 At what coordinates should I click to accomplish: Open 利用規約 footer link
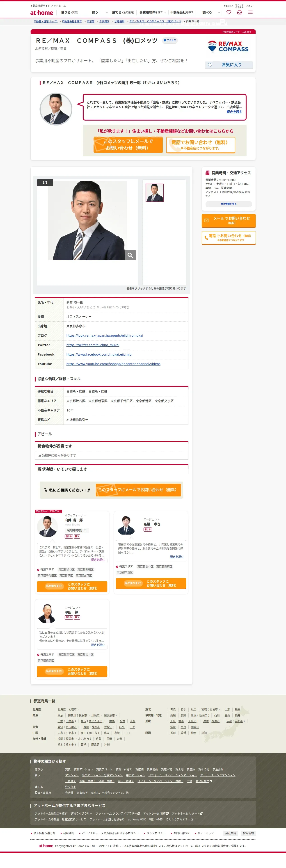(x=68, y=833)
